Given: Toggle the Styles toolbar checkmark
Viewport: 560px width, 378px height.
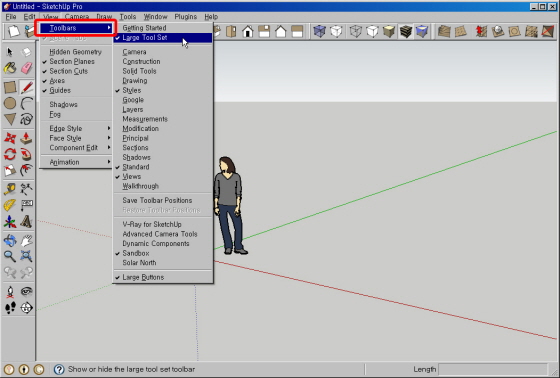Looking at the screenshot, I should click(163, 90).
